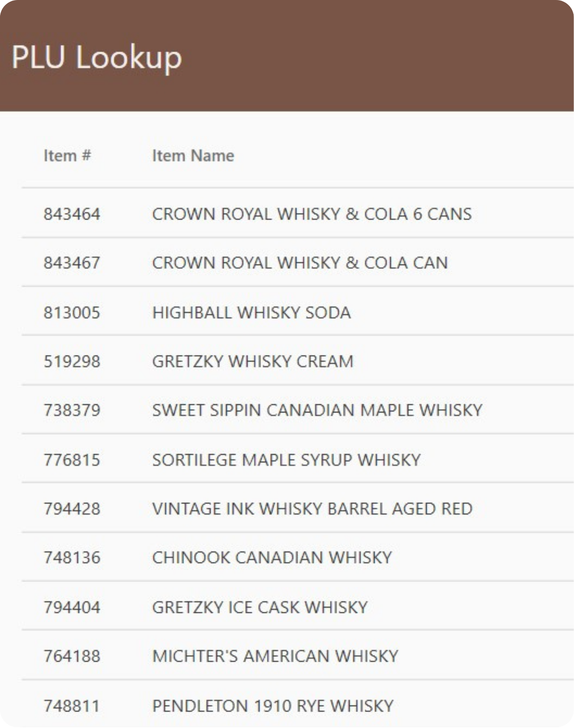Select Gretzky Whisky Cream row

click(252, 361)
